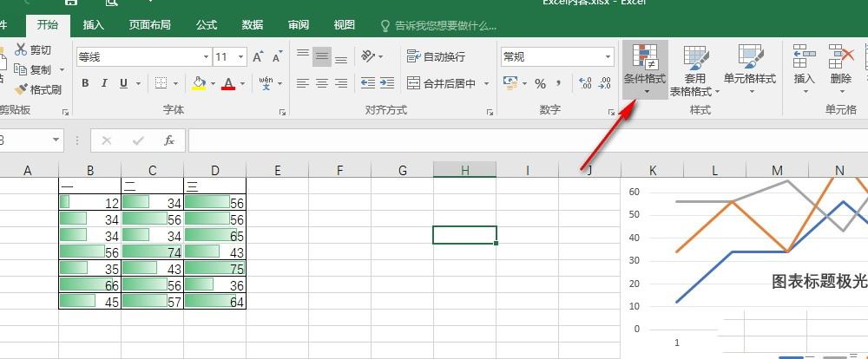This screenshot has width=868, height=359.
Task: Click the percent style icon
Action: click(x=540, y=83)
